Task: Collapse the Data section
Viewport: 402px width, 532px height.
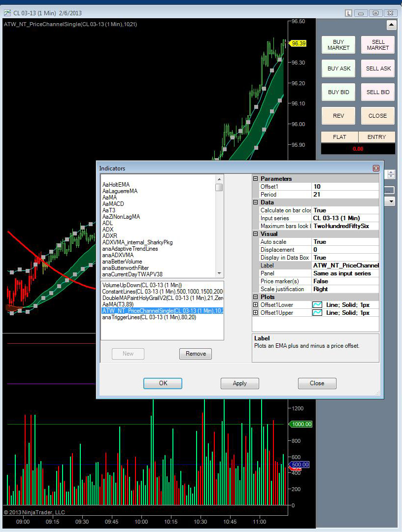Action: pos(256,202)
